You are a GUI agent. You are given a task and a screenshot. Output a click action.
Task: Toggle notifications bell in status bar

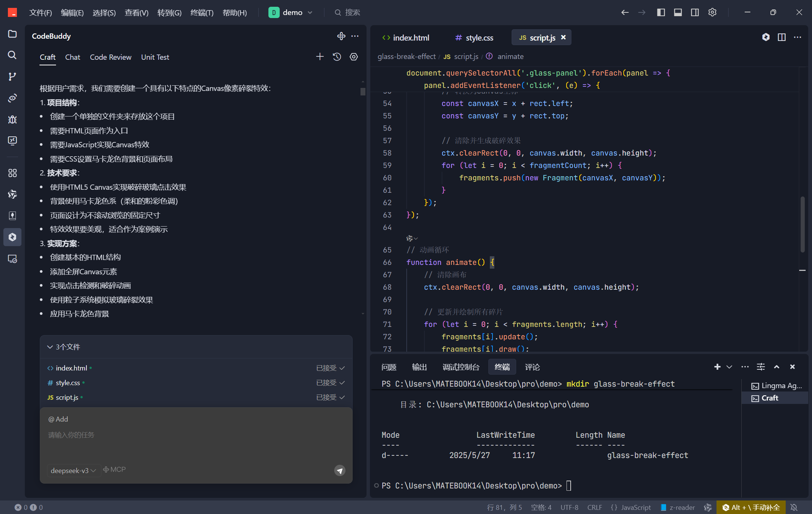794,507
